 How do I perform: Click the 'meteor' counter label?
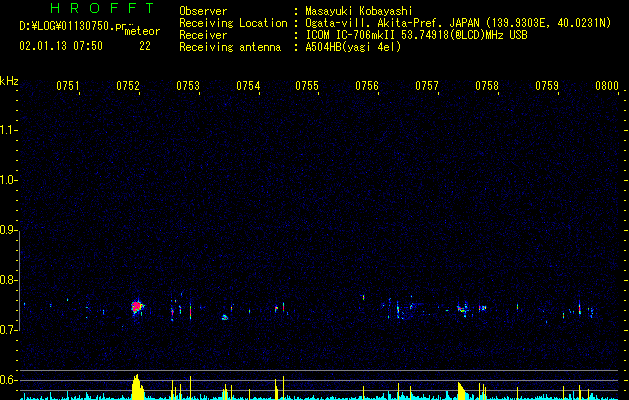(142, 31)
